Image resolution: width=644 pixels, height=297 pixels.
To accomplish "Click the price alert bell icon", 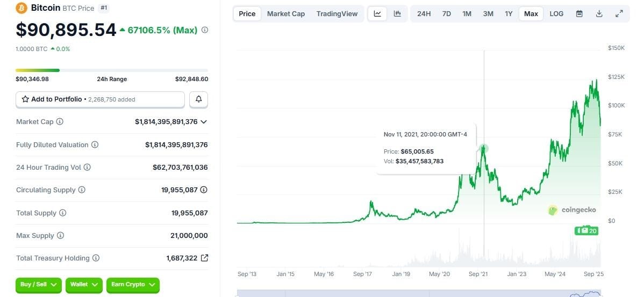I will (199, 99).
